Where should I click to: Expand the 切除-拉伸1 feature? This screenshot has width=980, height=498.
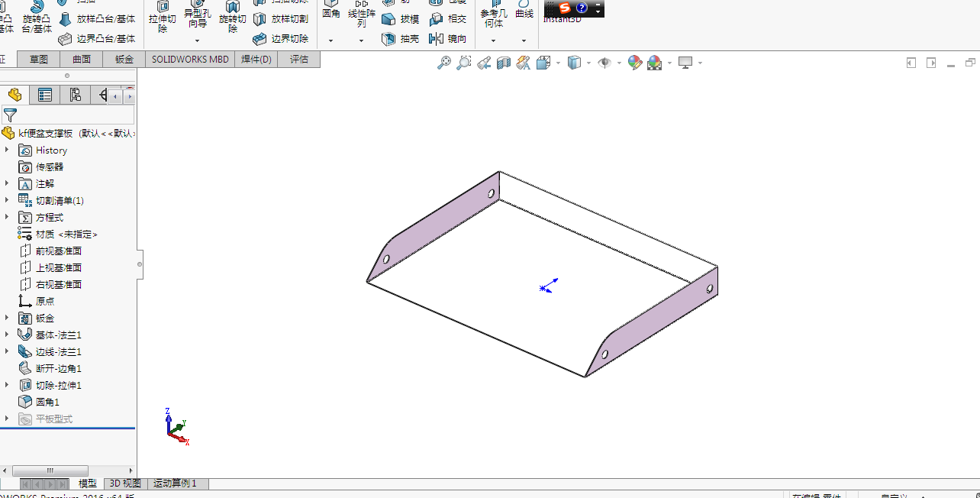coord(6,385)
